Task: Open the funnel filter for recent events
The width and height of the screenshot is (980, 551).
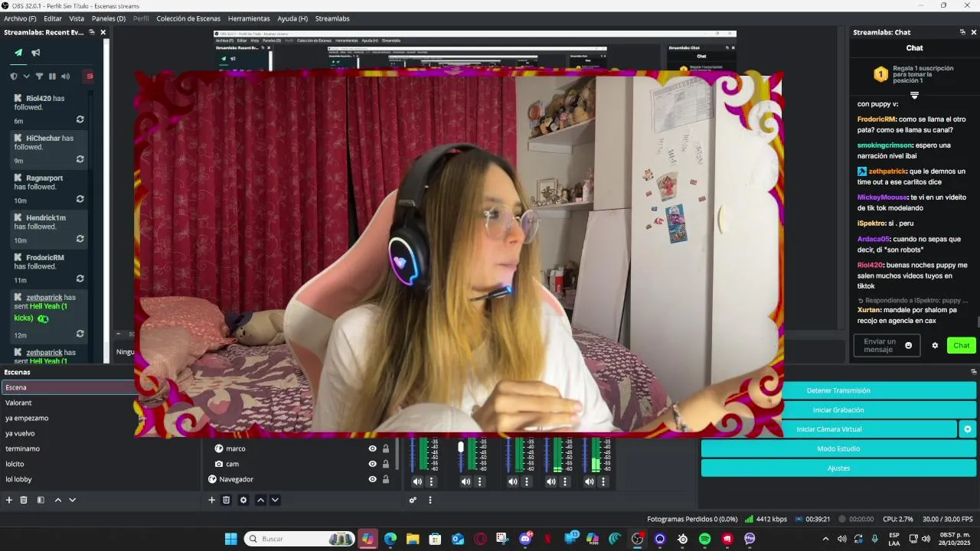Action: pyautogui.click(x=39, y=77)
